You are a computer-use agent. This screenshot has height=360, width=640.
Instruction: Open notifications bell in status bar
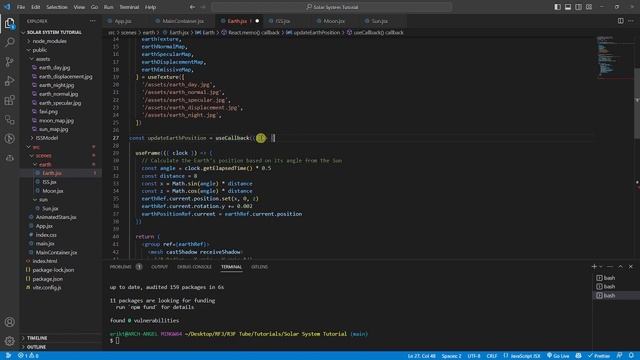pos(631,356)
